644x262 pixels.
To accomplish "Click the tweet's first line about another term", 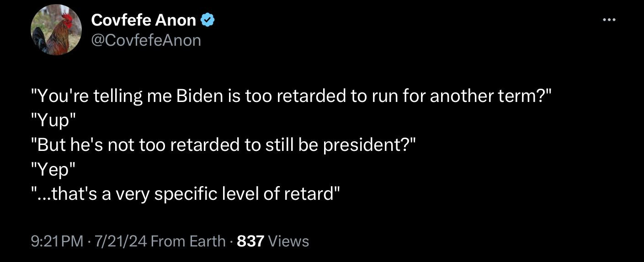I will 291,96.
